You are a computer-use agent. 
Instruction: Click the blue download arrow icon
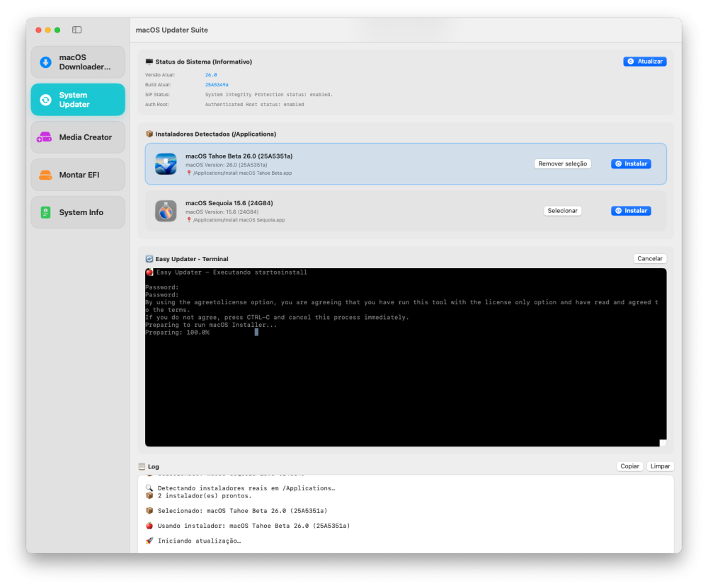coord(45,62)
